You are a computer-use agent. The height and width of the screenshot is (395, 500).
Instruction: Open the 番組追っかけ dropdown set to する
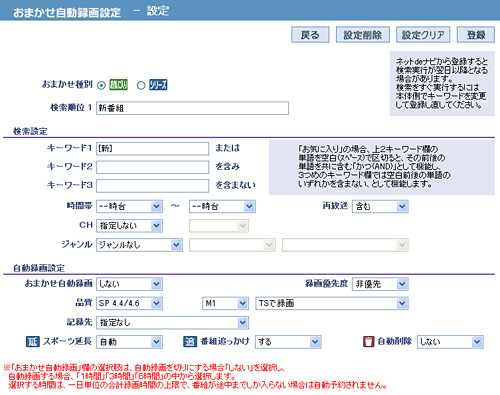tap(288, 342)
